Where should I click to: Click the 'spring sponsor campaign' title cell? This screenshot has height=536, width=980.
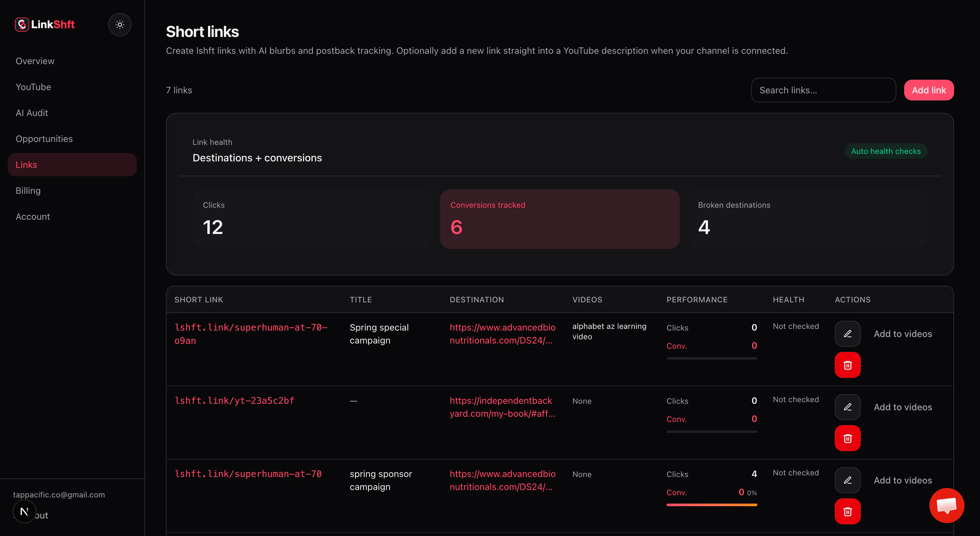pyautogui.click(x=381, y=480)
